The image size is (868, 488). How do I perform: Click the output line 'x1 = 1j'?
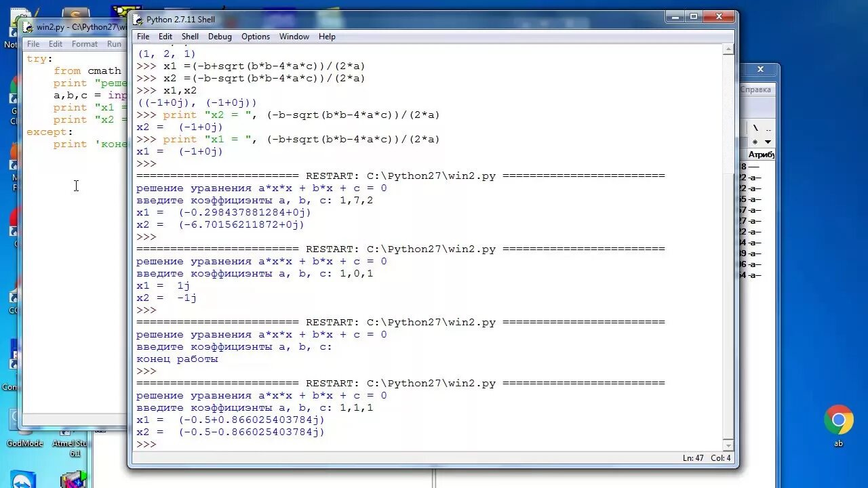[x=163, y=285]
